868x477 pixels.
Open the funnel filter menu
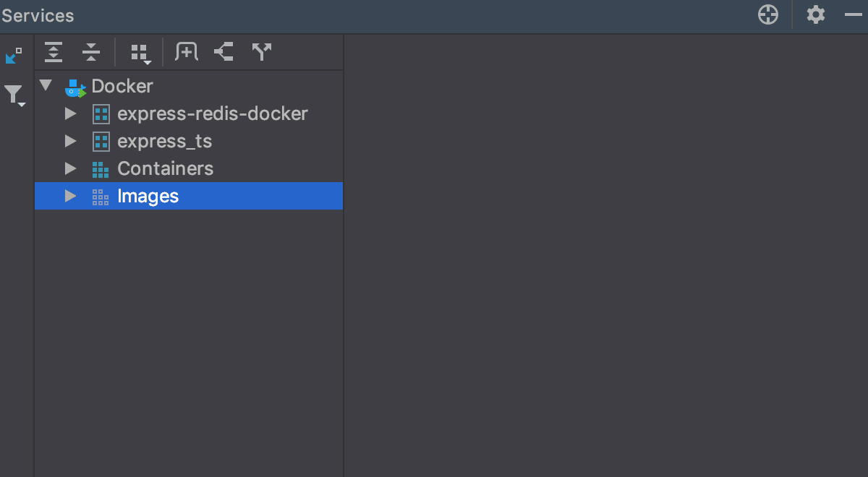pos(14,95)
